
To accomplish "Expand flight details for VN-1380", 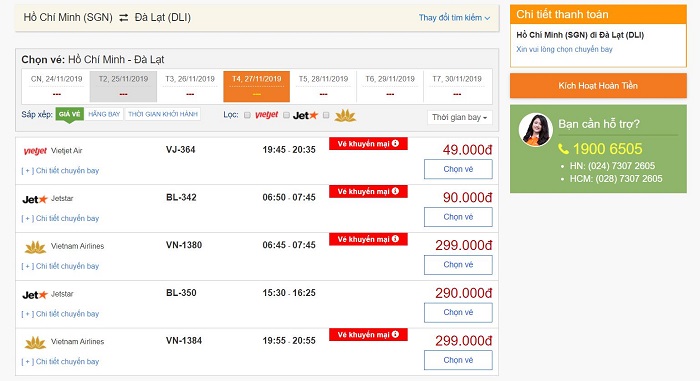I will (60, 266).
